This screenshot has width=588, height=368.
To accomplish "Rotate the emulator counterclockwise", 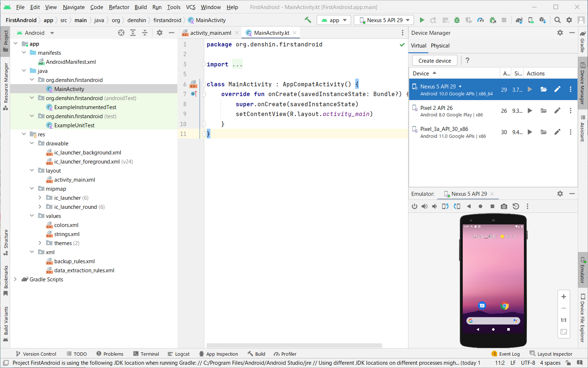I will point(445,206).
